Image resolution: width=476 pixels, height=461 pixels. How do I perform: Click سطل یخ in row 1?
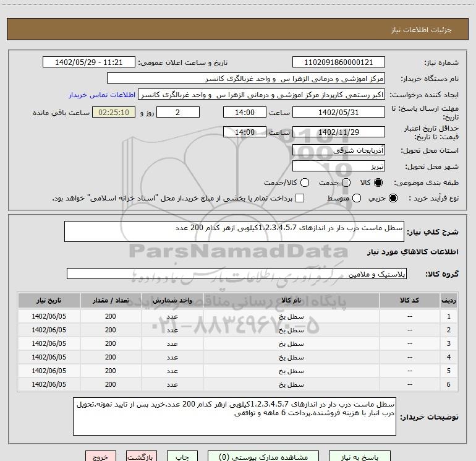tap(291, 316)
